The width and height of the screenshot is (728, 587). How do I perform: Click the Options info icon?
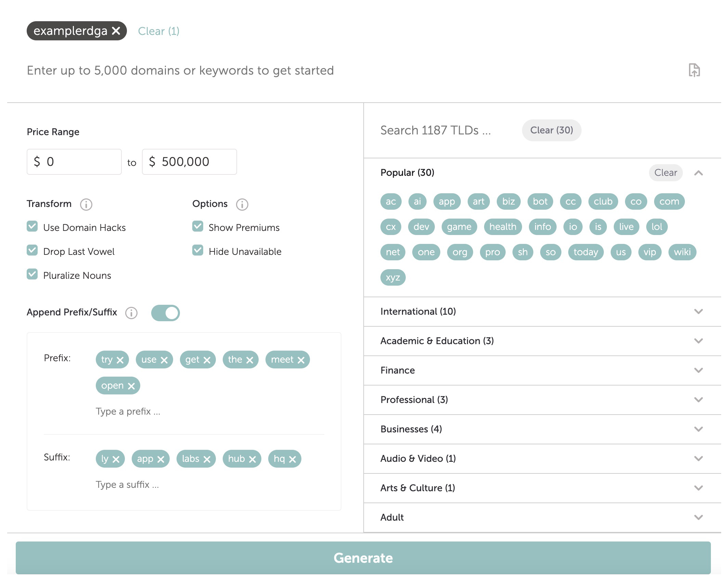(242, 205)
